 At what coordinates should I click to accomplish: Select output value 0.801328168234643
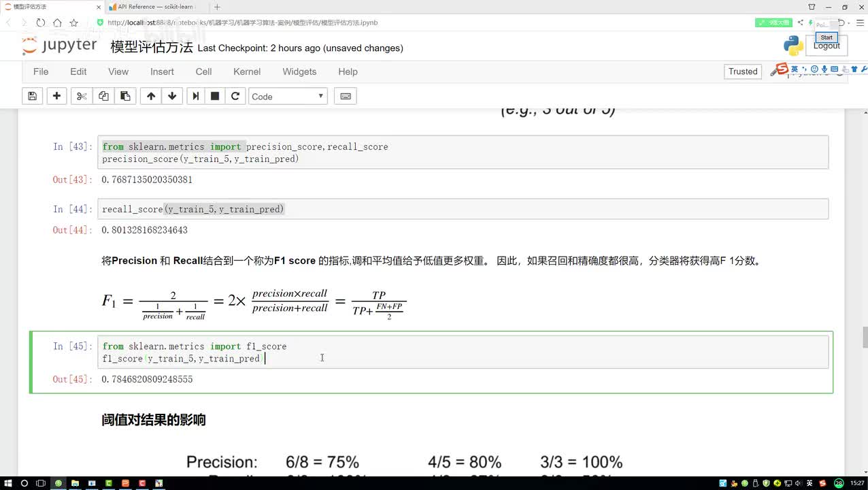(x=144, y=230)
